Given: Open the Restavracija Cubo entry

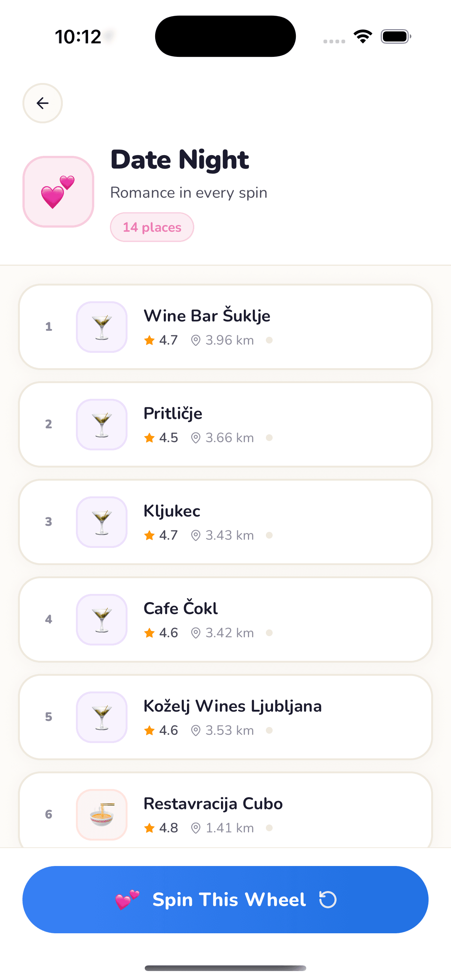Looking at the screenshot, I should coord(225,810).
